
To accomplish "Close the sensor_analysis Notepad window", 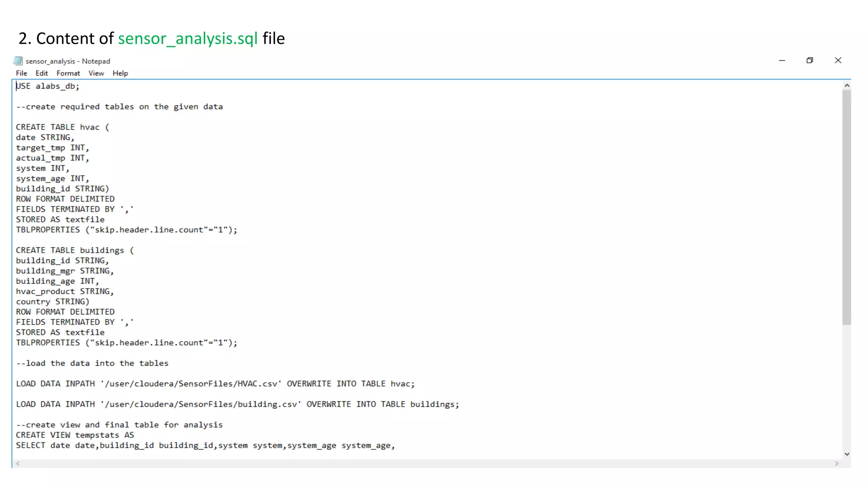I will click(x=838, y=61).
